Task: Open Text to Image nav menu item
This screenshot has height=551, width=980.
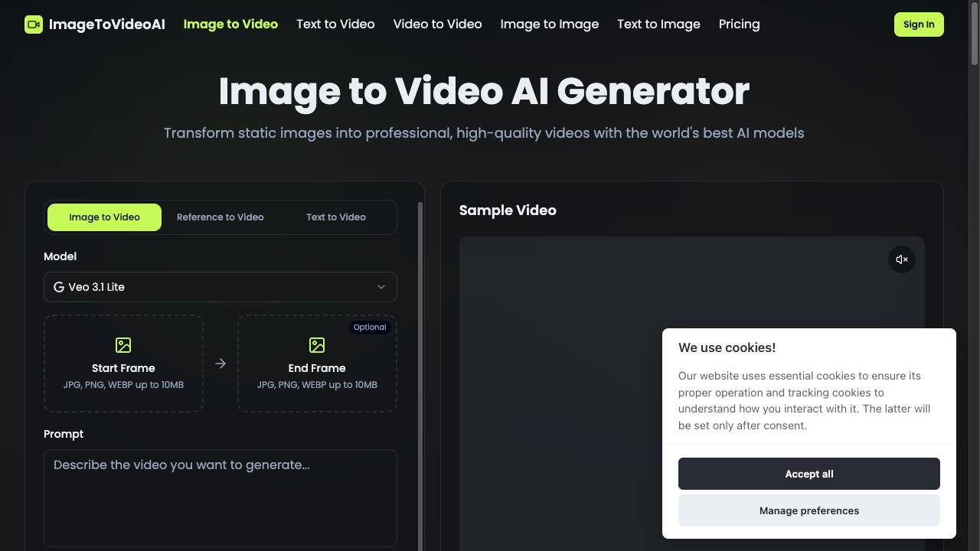Action: coord(658,24)
